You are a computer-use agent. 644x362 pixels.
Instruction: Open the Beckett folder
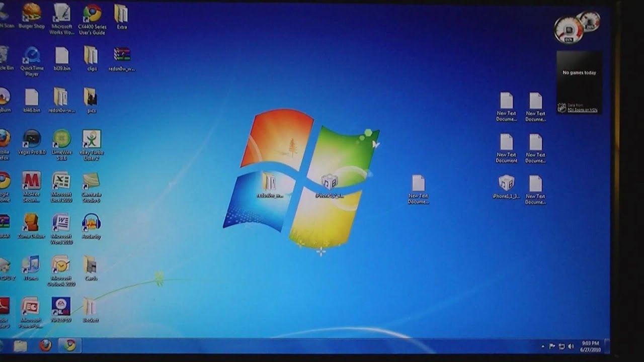point(91,309)
